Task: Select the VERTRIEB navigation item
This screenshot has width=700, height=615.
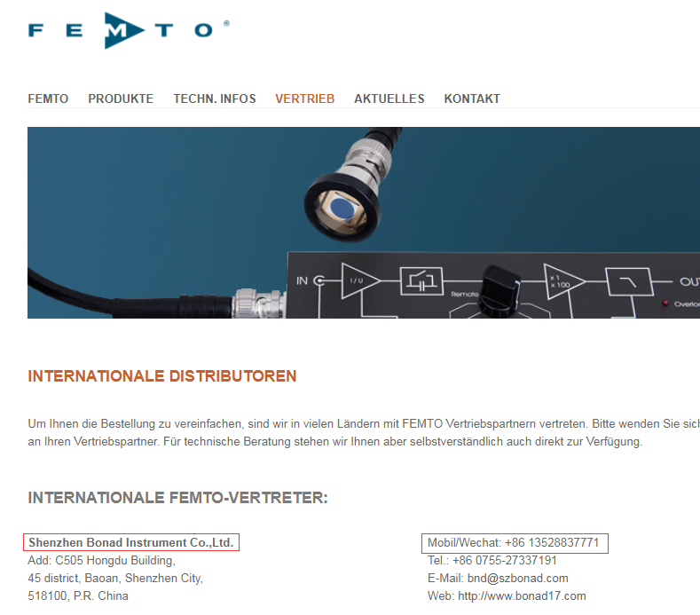Action: 305,99
